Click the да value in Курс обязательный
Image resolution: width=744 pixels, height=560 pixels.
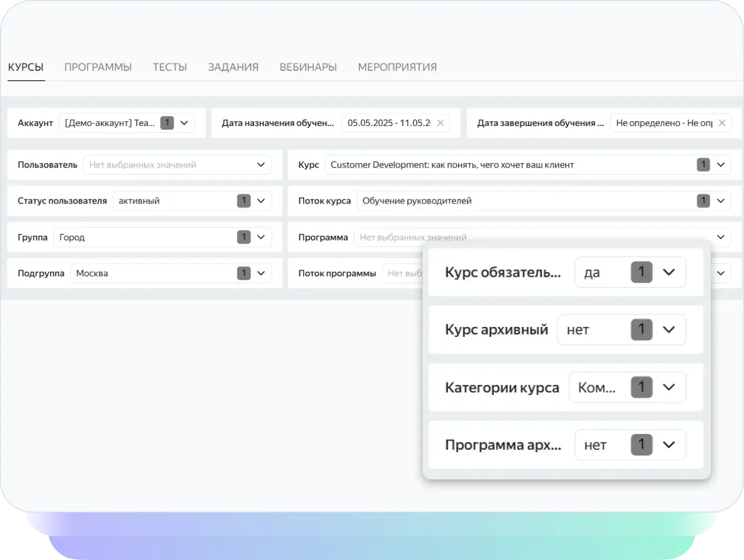point(592,273)
